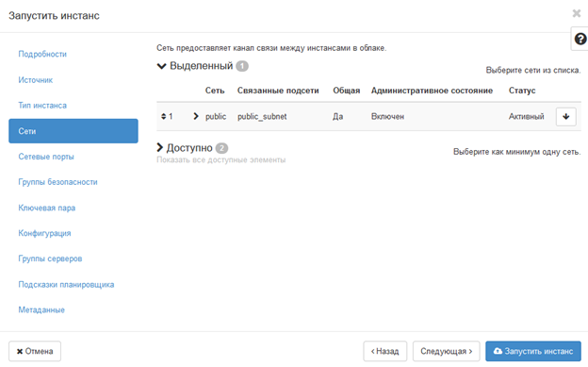Open the Тип инстанса step
Screen dimensions: 588x367
pyautogui.click(x=42, y=106)
